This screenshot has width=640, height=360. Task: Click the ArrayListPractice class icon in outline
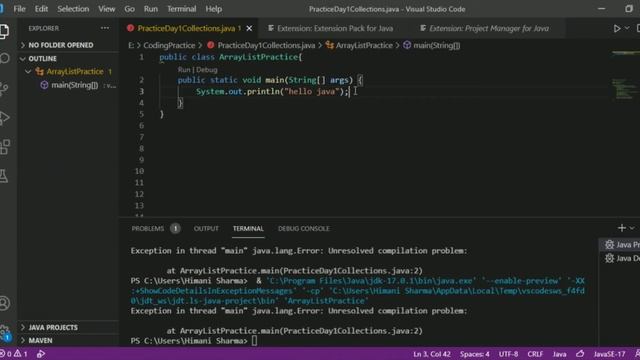point(40,71)
